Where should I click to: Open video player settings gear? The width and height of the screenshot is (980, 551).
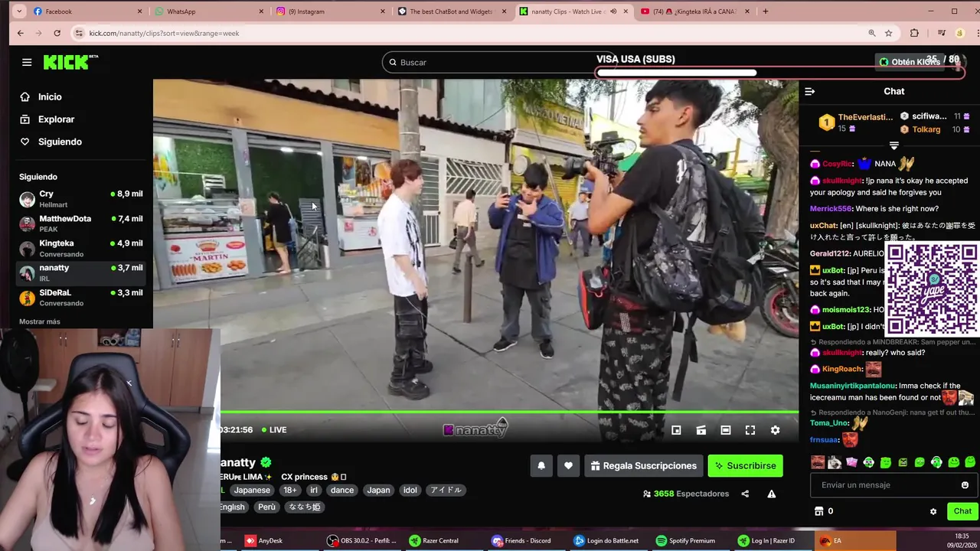click(775, 430)
